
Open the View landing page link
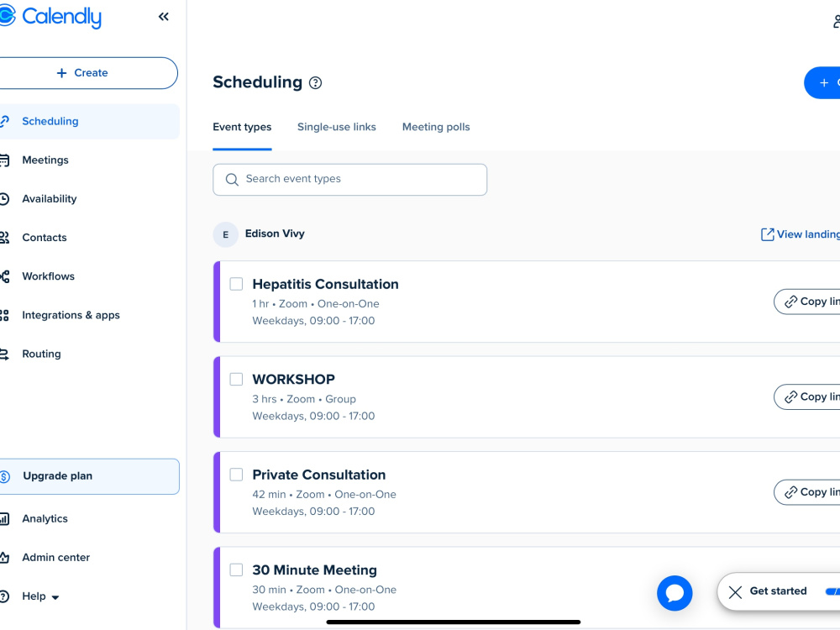(x=801, y=234)
